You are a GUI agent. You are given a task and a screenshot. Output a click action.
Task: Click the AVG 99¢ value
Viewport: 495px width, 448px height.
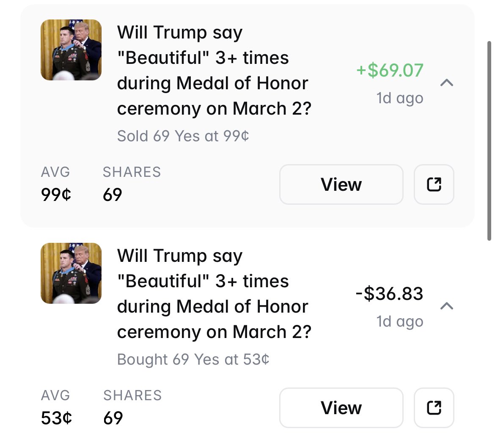click(56, 195)
